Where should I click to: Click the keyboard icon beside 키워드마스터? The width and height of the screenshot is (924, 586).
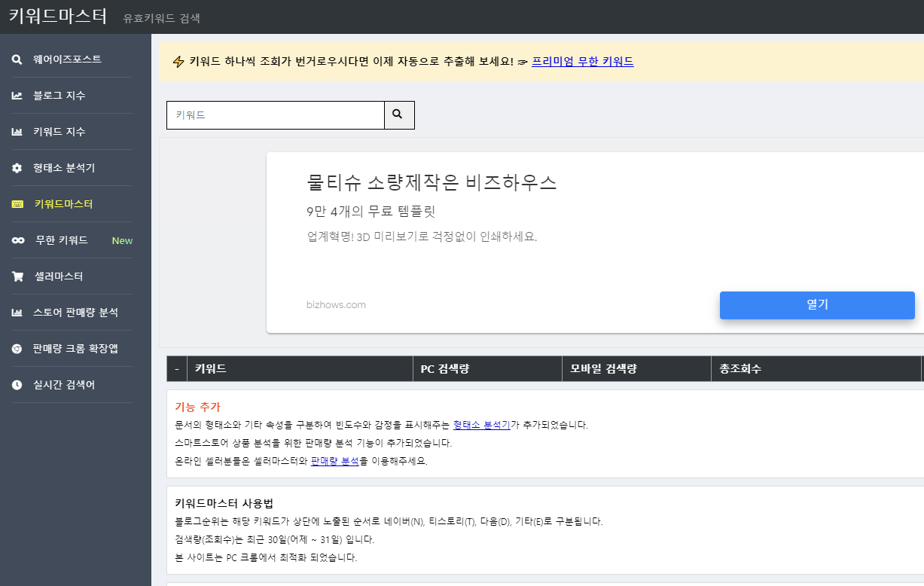[17, 204]
